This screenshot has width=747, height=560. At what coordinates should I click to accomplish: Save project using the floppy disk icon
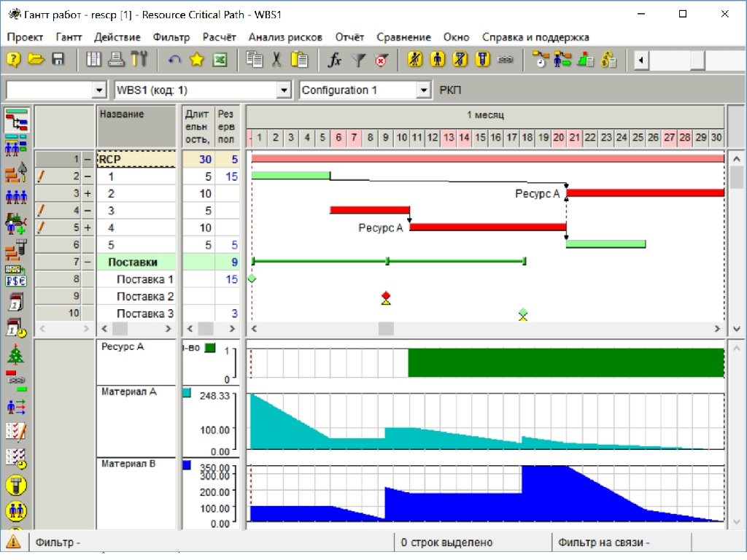[x=58, y=60]
